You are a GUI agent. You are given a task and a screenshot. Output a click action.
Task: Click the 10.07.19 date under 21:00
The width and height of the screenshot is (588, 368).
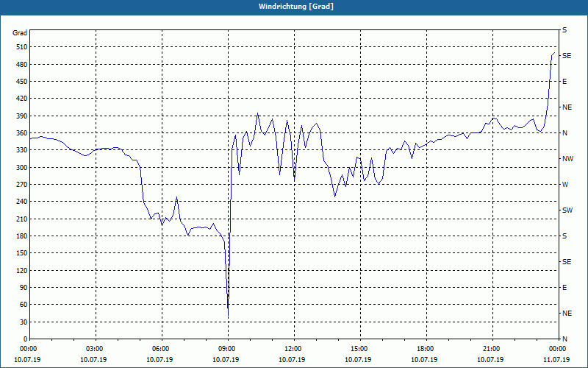tap(490, 360)
